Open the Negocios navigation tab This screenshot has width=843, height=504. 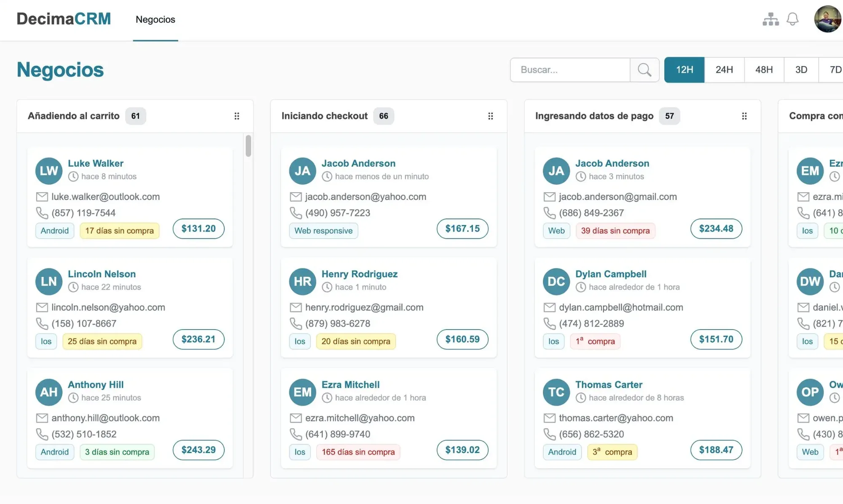(156, 19)
